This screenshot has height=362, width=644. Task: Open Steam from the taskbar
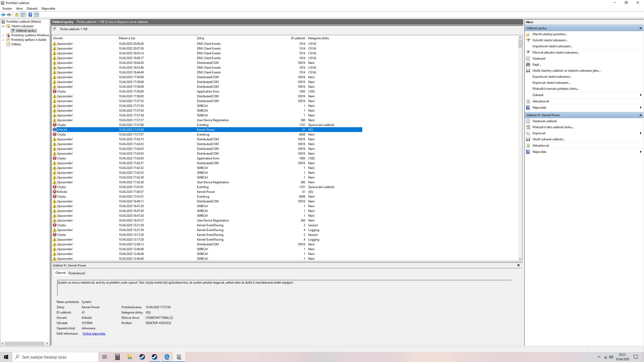pyautogui.click(x=142, y=357)
